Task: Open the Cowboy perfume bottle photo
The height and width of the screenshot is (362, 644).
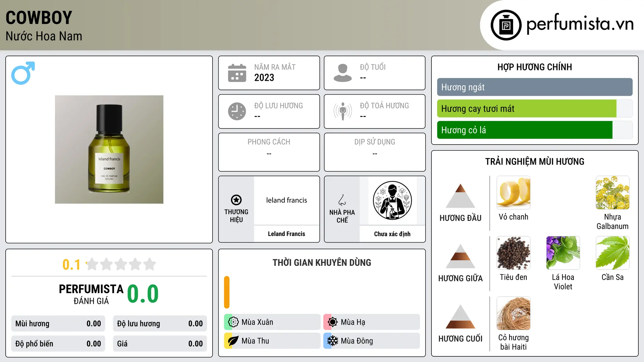Action: [x=109, y=150]
